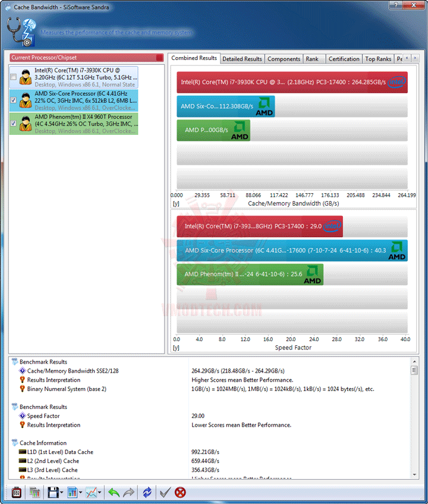Click the blue refresh arrows icon

pyautogui.click(x=147, y=493)
